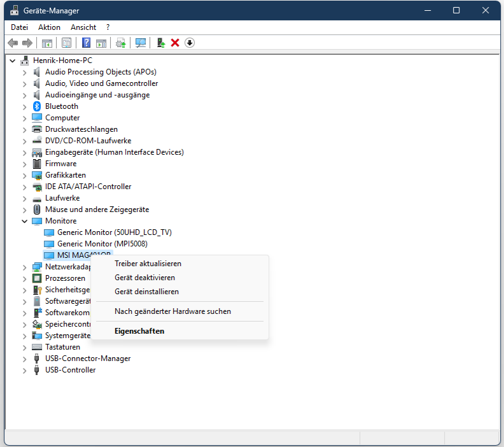
Task: Click the Device Manager title bar app icon
Action: 14,11
